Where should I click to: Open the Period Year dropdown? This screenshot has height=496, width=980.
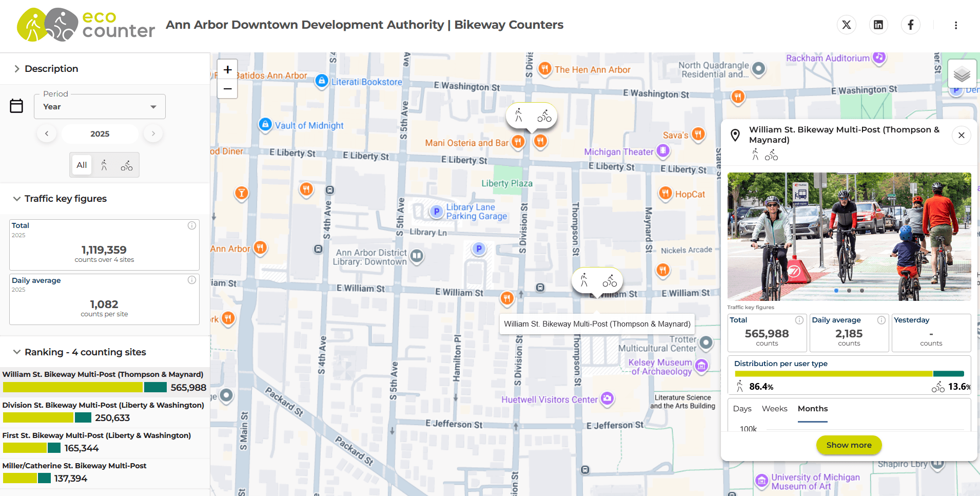[x=100, y=106]
